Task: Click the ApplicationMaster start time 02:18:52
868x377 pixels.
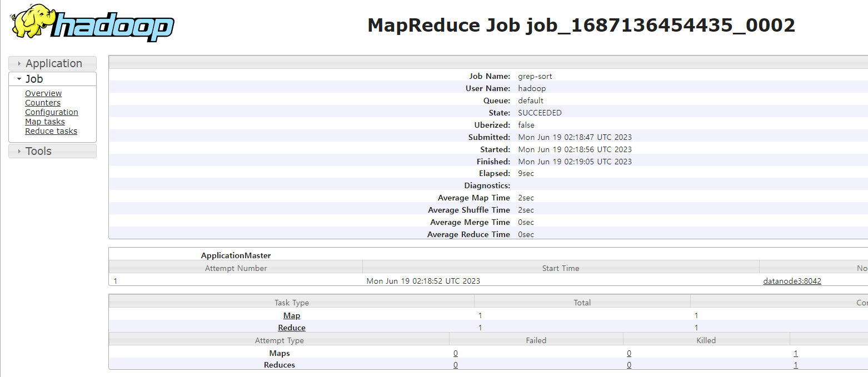Action: click(x=423, y=281)
